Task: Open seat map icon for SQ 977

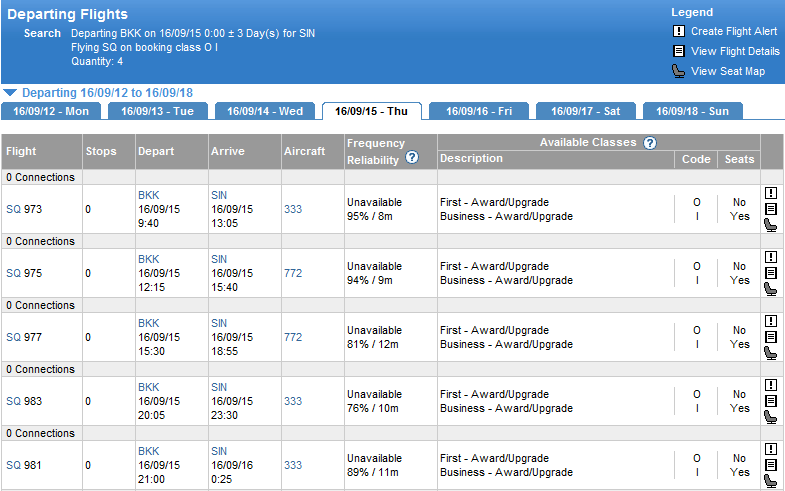Action: [771, 353]
